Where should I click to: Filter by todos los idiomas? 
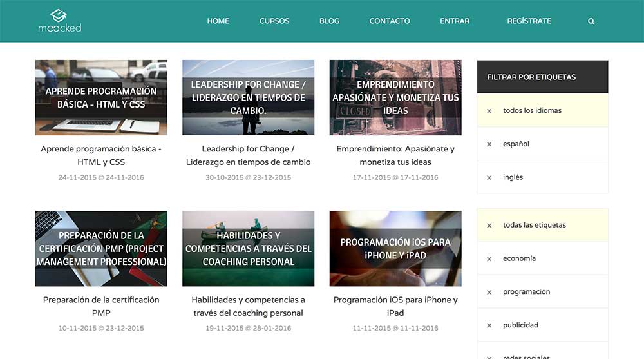(542, 110)
